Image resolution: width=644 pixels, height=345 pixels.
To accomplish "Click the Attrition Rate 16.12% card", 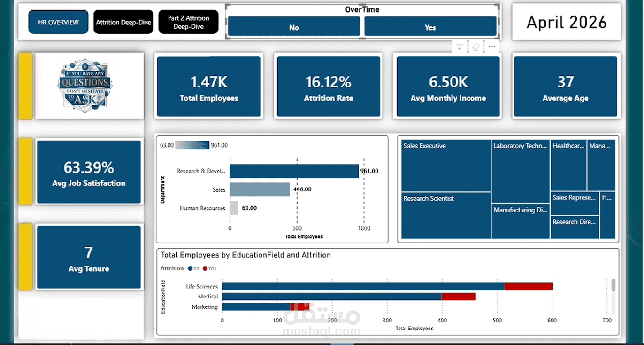I will [329, 86].
